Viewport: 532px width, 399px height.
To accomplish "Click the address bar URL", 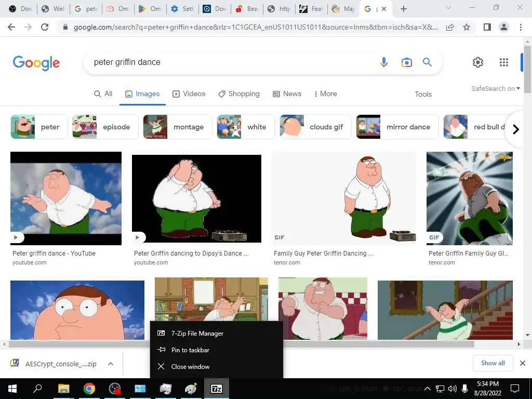I will click(255, 27).
